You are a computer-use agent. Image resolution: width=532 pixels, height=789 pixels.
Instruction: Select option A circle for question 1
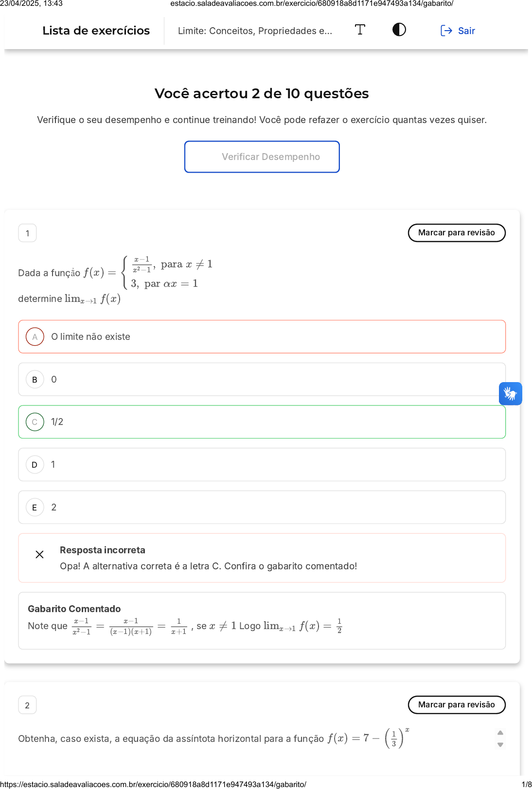coord(35,337)
